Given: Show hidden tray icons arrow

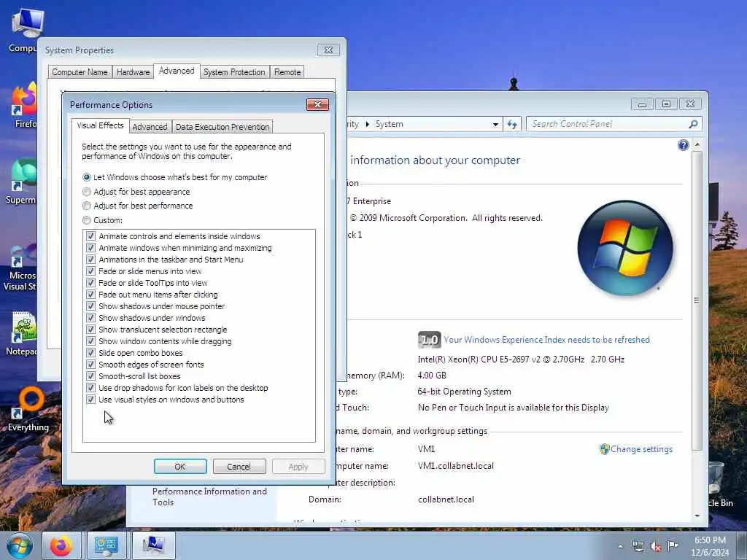Looking at the screenshot, I should click(x=620, y=547).
